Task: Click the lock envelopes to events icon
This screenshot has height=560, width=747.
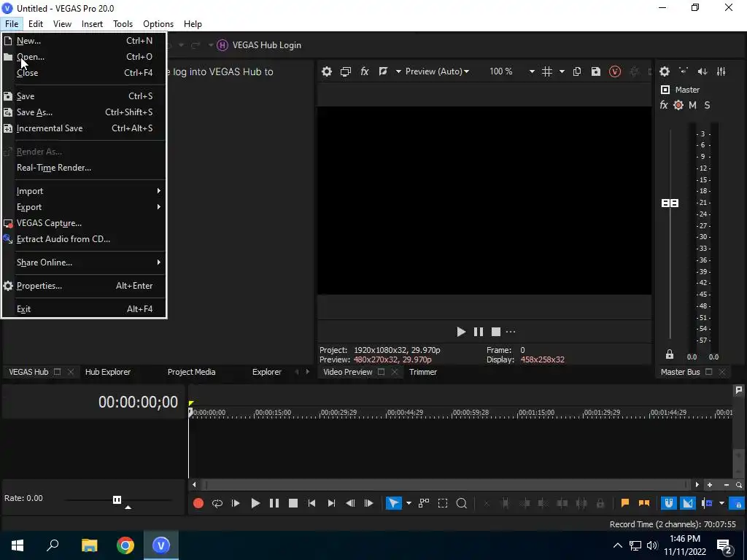Action: tap(737, 503)
